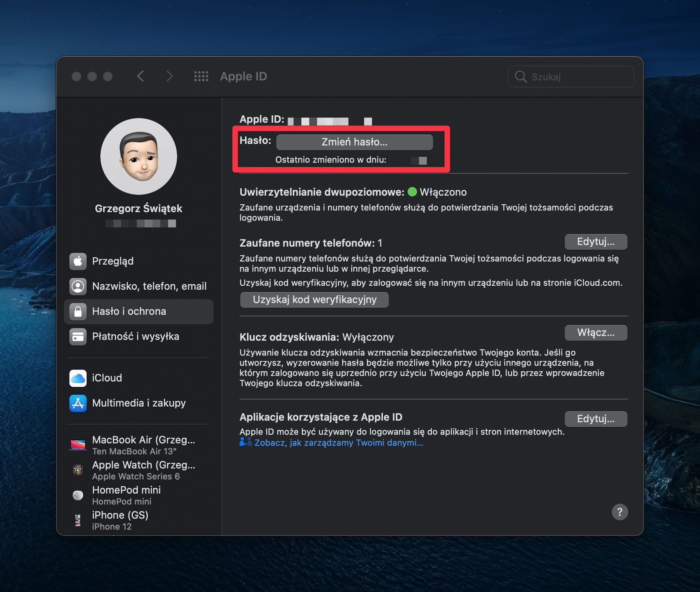Select MacBook Air device in sidebar

139,445
